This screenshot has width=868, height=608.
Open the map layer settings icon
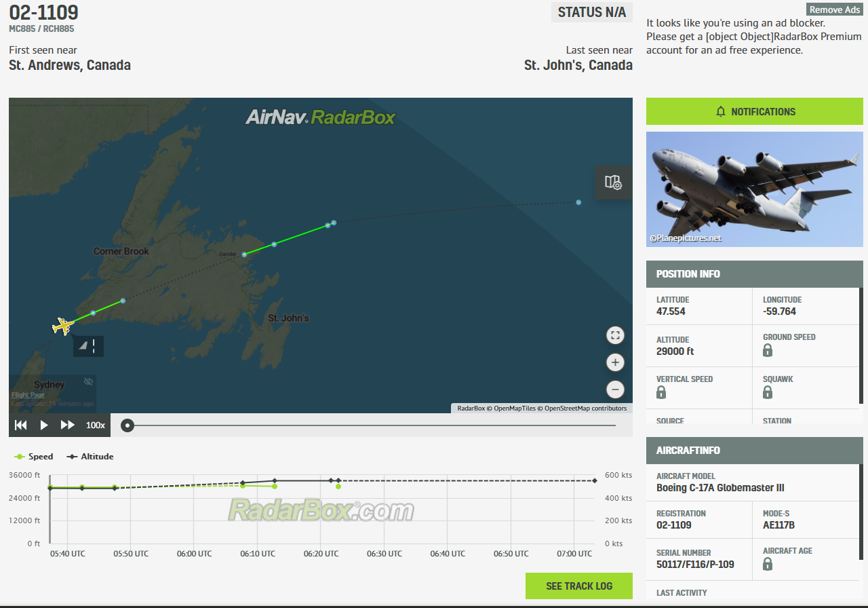pyautogui.click(x=613, y=183)
